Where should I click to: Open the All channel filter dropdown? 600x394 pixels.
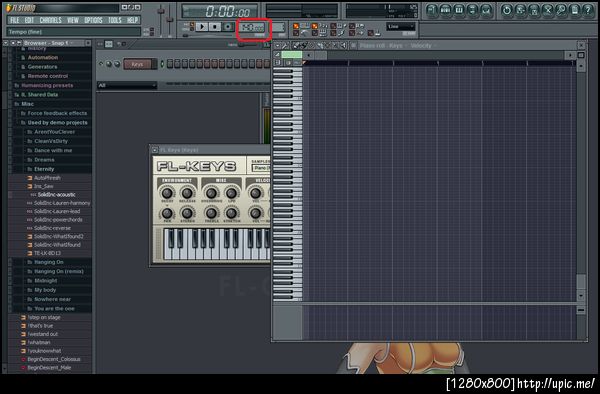click(127, 85)
